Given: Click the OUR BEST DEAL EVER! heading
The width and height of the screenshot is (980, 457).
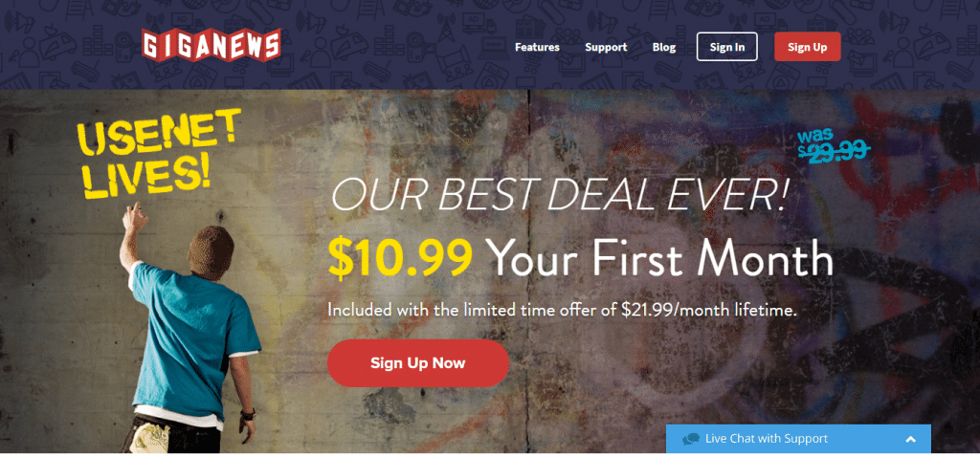Looking at the screenshot, I should pos(558,193).
